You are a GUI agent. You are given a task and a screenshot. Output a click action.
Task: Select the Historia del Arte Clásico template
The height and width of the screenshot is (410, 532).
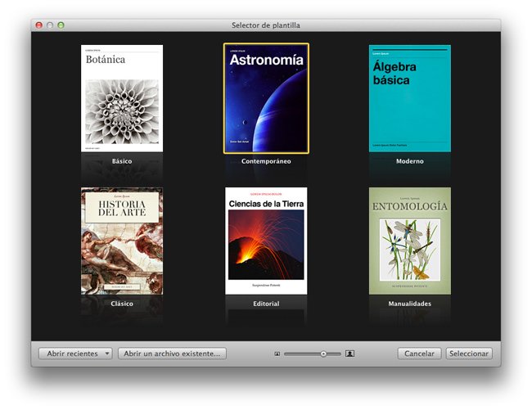(x=122, y=241)
